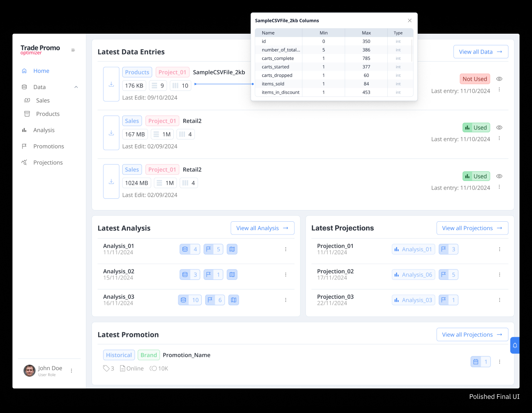Click the View all Analysis button

tap(262, 228)
